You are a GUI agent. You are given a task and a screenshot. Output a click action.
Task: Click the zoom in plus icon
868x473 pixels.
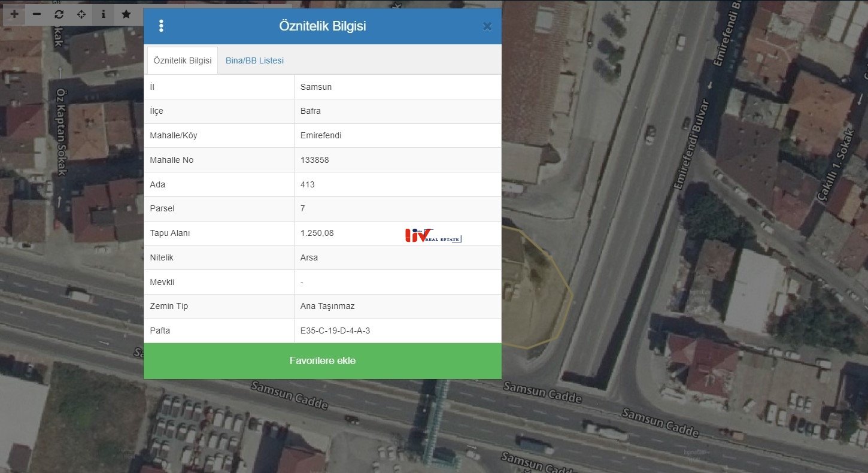click(x=14, y=14)
